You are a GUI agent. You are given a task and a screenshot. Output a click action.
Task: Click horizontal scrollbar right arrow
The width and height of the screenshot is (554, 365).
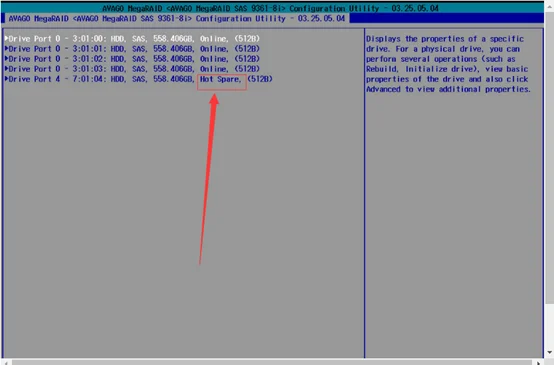click(x=538, y=363)
